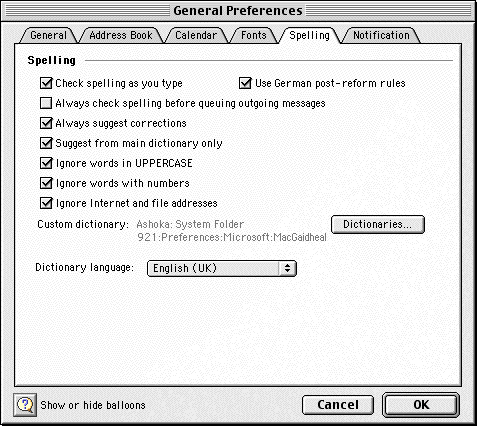
Task: Select the Spelling tab
Action: point(309,35)
